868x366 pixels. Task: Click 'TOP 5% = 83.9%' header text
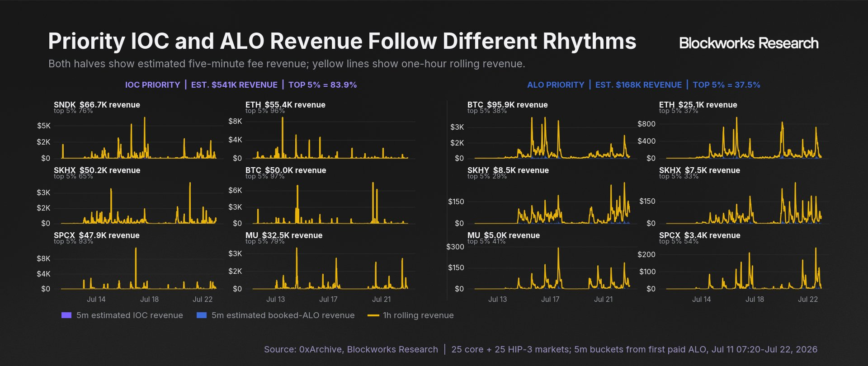[x=323, y=85]
